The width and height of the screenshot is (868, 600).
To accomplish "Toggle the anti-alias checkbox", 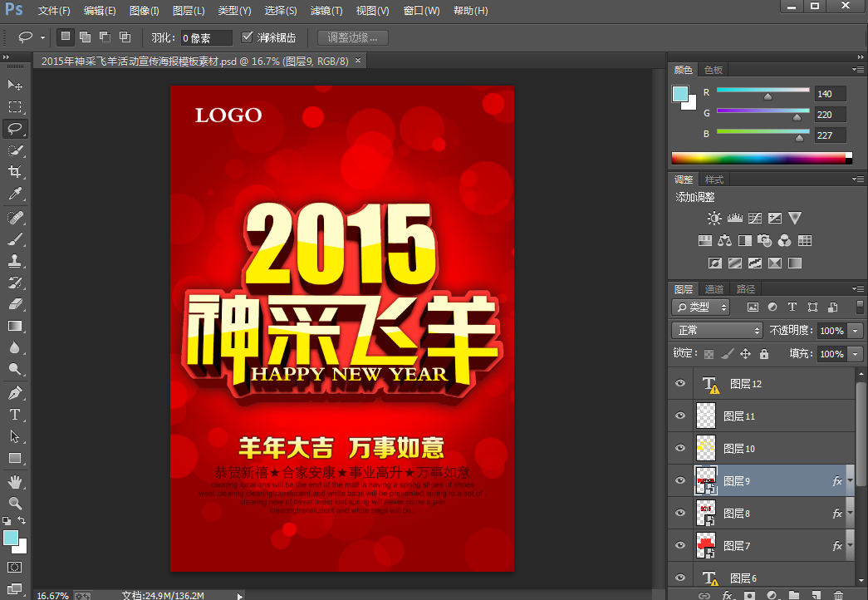I will [x=248, y=37].
